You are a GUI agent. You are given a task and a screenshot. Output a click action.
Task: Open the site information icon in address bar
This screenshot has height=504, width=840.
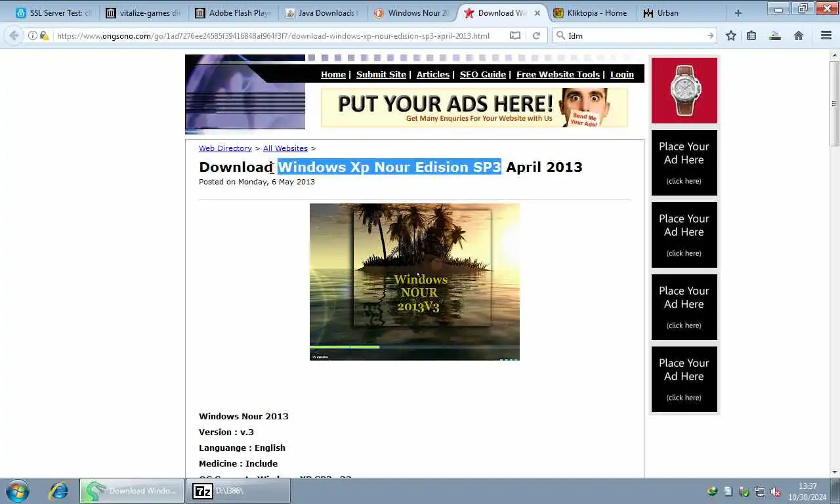click(33, 35)
